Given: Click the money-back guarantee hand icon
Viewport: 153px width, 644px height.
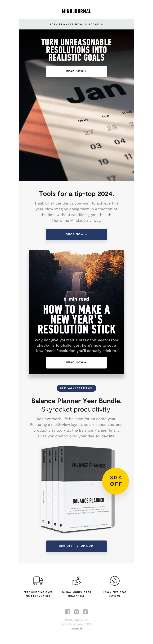Looking at the screenshot, I should click(76, 581).
